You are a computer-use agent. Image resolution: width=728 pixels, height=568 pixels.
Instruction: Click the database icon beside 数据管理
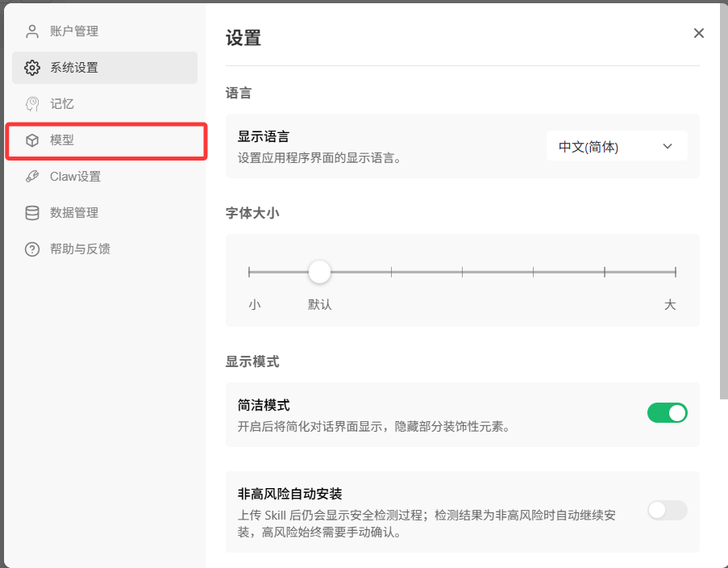pos(32,212)
